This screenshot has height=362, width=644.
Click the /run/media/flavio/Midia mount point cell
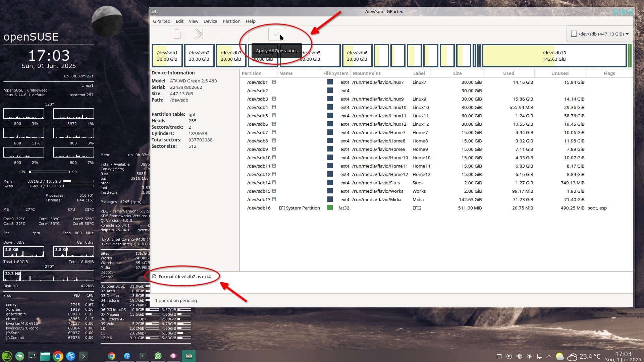(x=376, y=199)
